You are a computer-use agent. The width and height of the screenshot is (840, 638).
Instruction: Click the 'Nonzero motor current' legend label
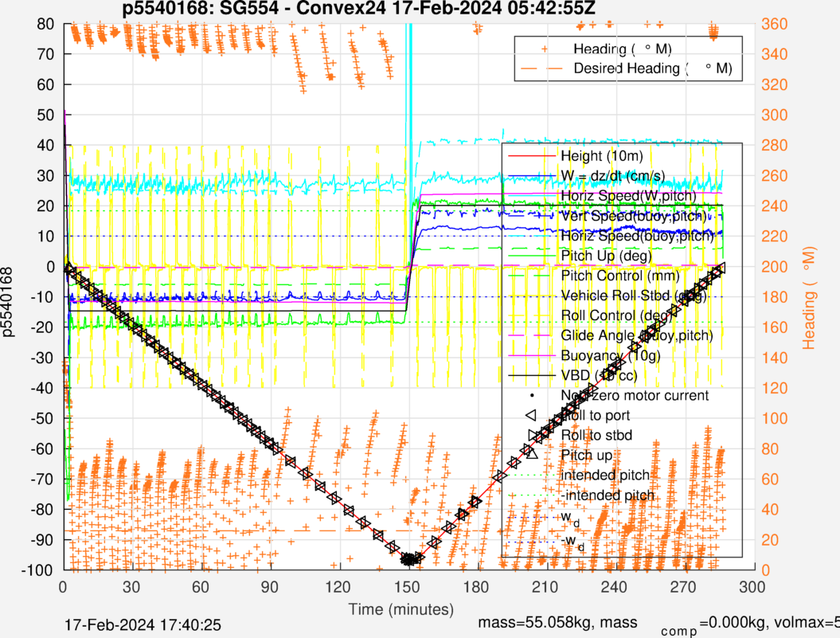(635, 395)
